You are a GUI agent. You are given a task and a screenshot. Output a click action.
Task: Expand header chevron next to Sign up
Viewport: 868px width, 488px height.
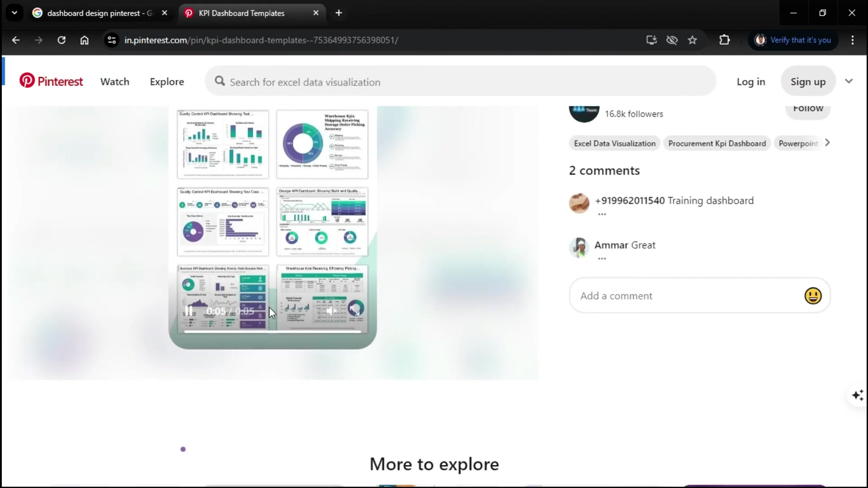point(849,81)
